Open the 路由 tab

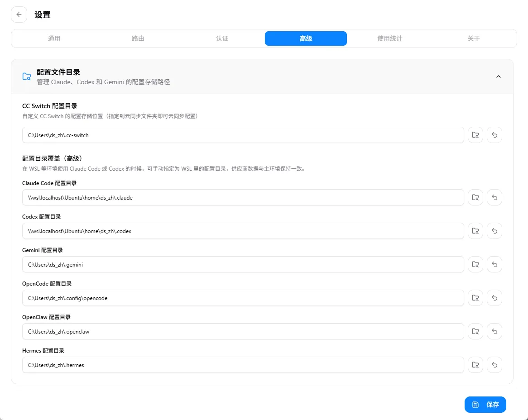coord(138,38)
